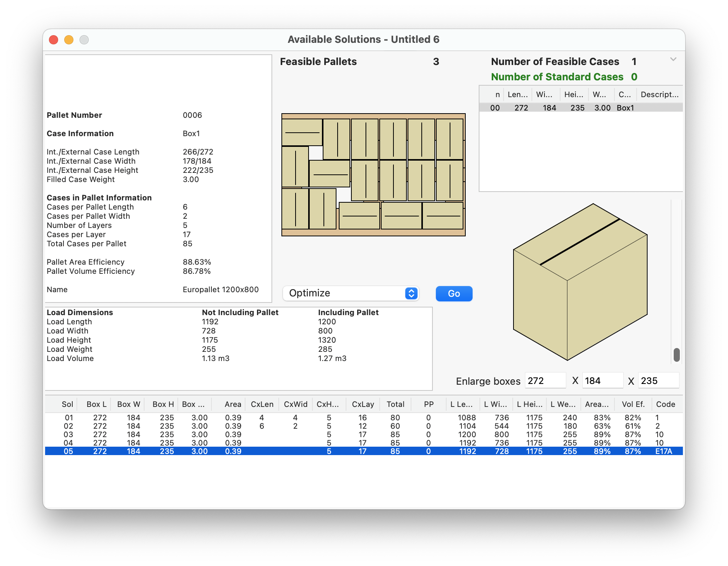Image resolution: width=728 pixels, height=566 pixels.
Task: Select the Box1 case row 00
Action: pyautogui.click(x=581, y=108)
